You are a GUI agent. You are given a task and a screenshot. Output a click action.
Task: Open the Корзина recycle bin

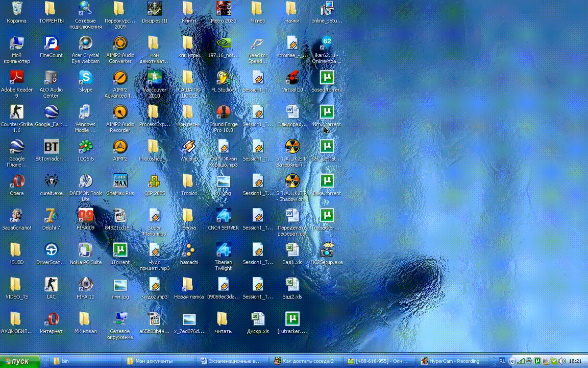(x=17, y=9)
